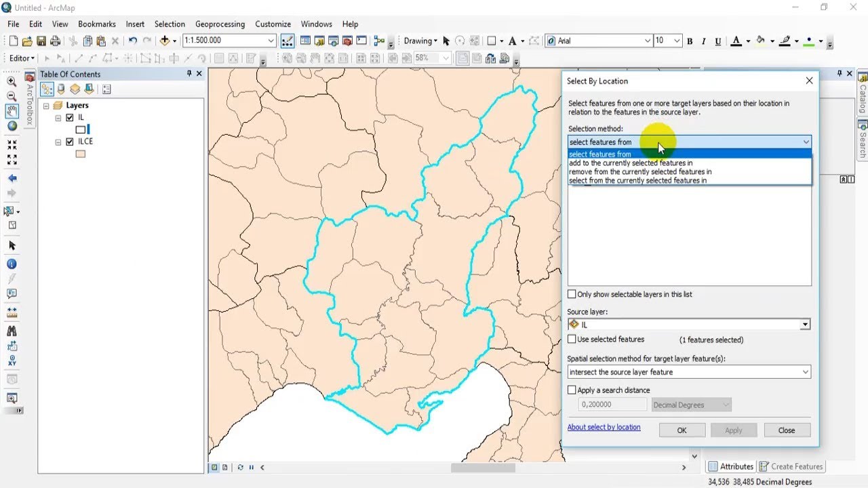Click the IL layer symbol swatch
The height and width of the screenshot is (488, 868).
(81, 129)
